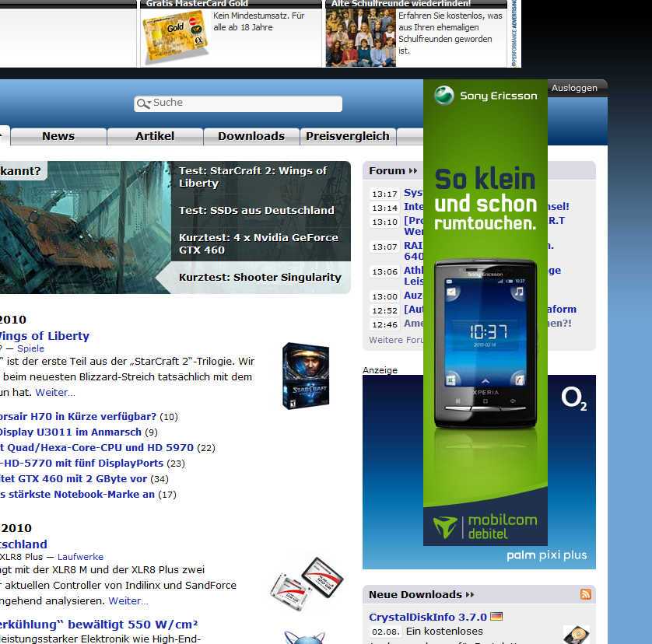Click the search magnifier icon
Image resolution: width=652 pixels, height=644 pixels.
[143, 103]
